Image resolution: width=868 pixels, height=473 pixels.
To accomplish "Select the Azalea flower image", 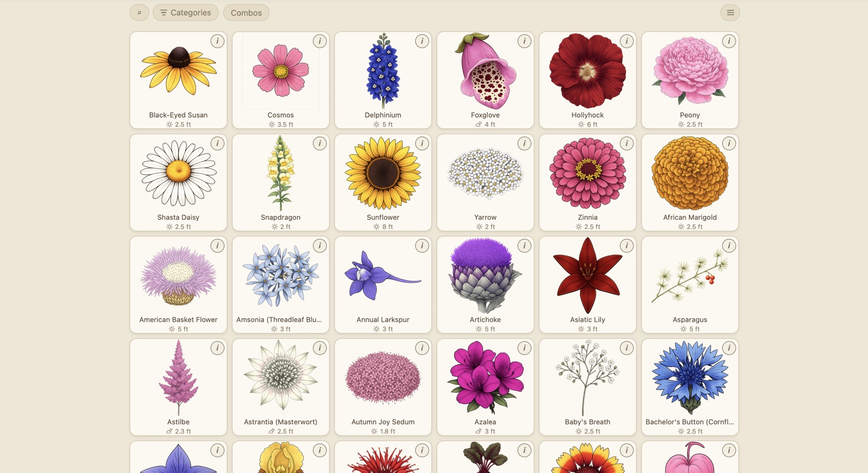I will coord(486,378).
